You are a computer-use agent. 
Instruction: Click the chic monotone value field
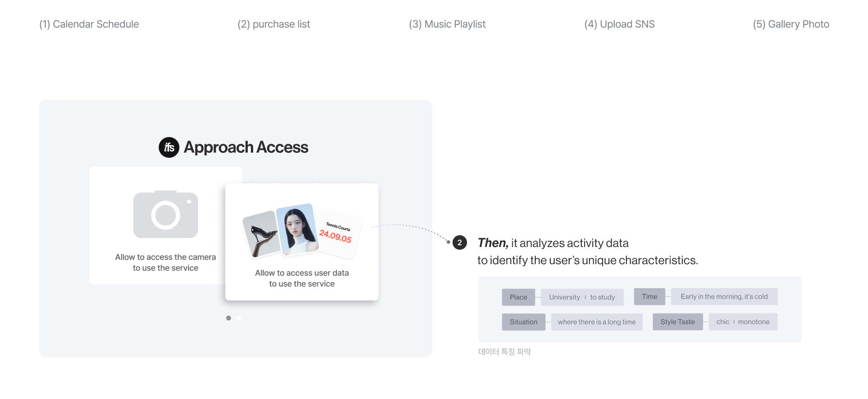click(743, 322)
